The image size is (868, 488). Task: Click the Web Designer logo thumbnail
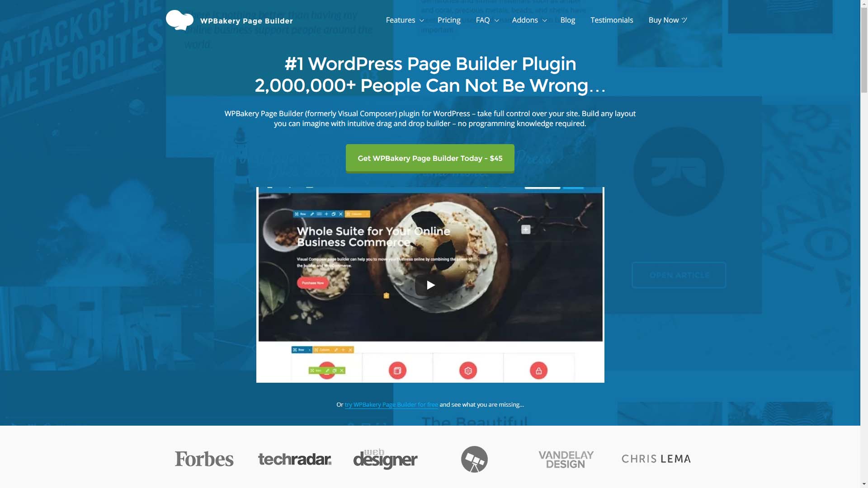(385, 458)
